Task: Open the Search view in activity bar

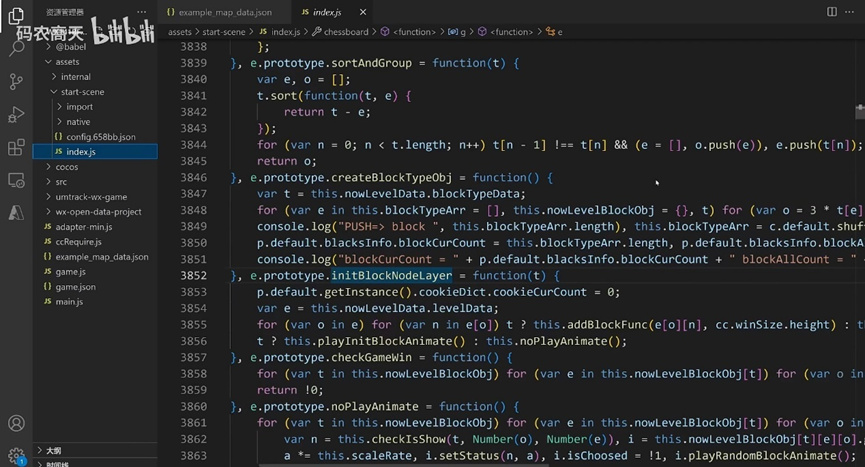Action: point(16,47)
